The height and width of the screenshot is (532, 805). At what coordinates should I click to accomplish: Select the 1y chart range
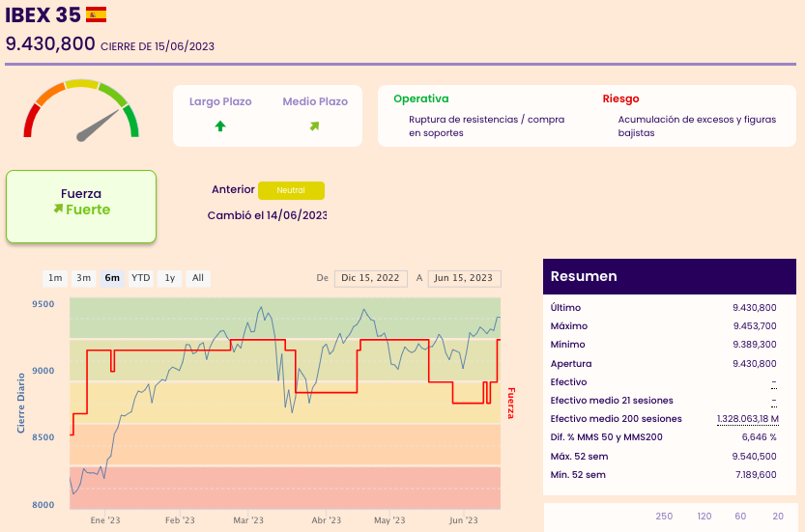pyautogui.click(x=169, y=278)
